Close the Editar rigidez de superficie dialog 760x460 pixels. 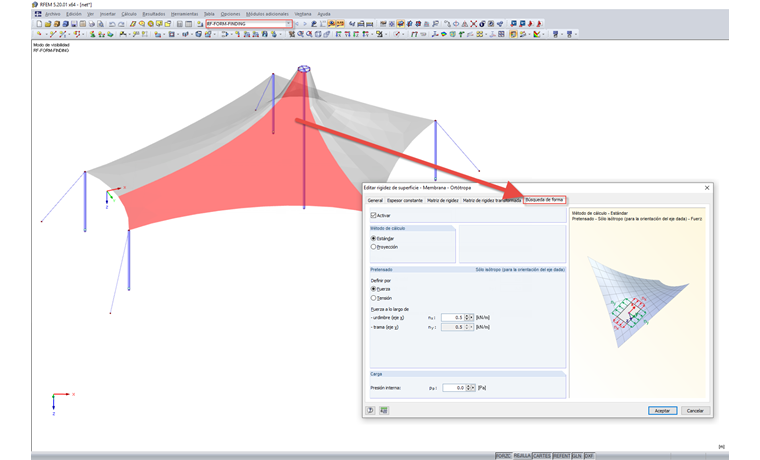(x=707, y=188)
